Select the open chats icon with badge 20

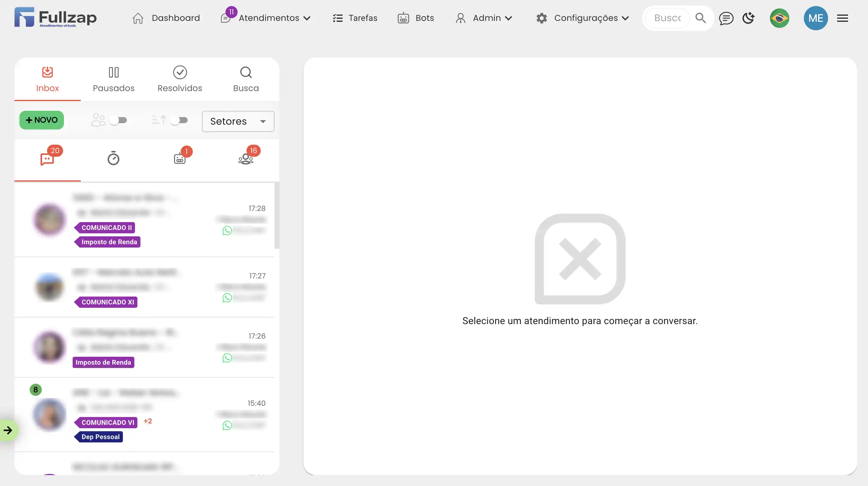[48, 158]
